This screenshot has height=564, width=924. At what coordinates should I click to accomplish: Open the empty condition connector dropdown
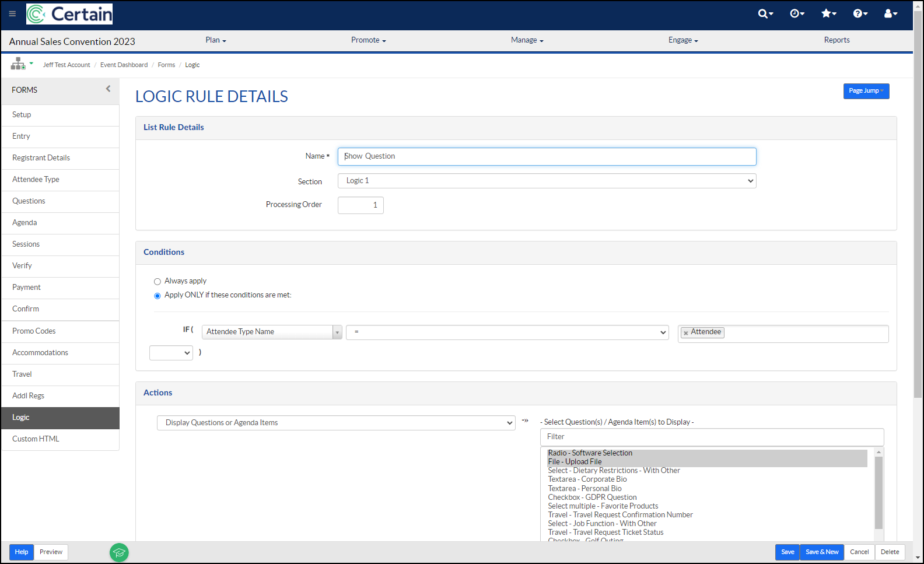tap(171, 353)
